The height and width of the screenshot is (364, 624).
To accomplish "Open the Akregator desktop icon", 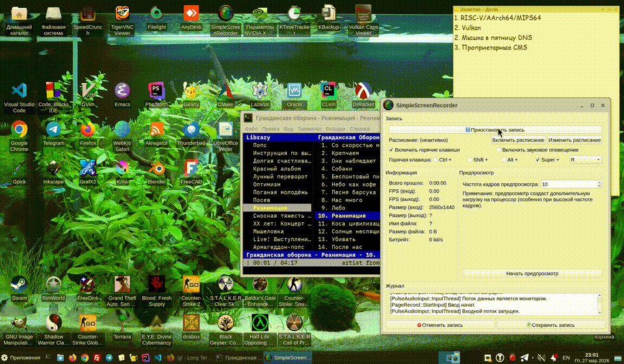I will tap(157, 134).
